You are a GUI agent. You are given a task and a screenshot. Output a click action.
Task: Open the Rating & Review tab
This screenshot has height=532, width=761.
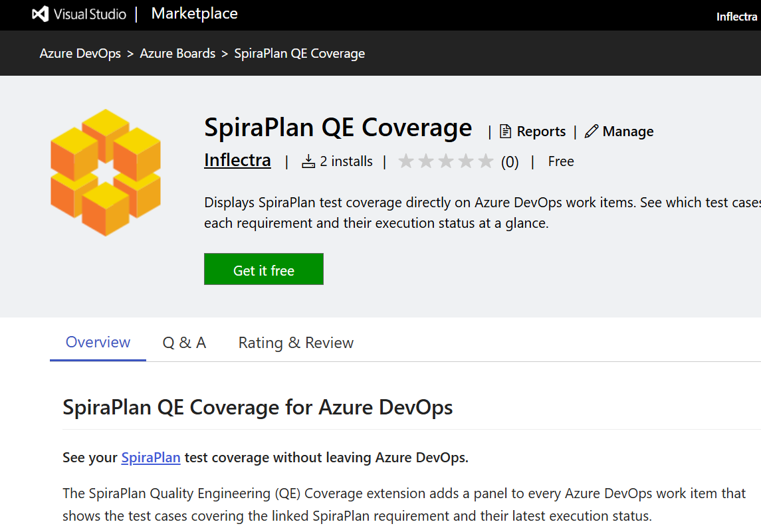(296, 343)
